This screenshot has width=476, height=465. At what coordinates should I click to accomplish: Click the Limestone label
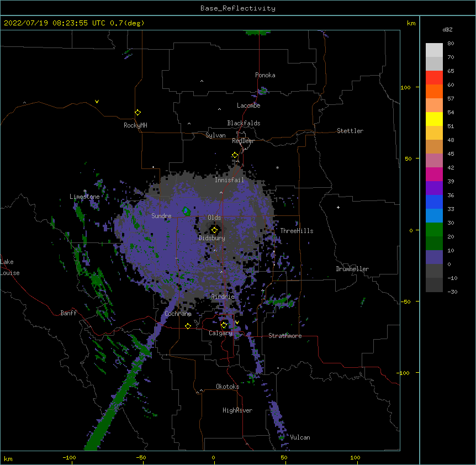pos(84,197)
